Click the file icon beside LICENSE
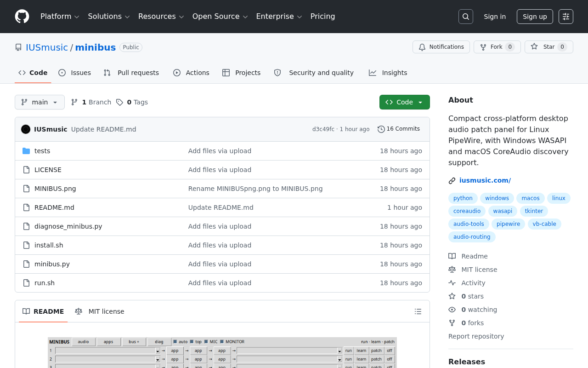Image resolution: width=588 pixels, height=368 pixels. point(26,170)
